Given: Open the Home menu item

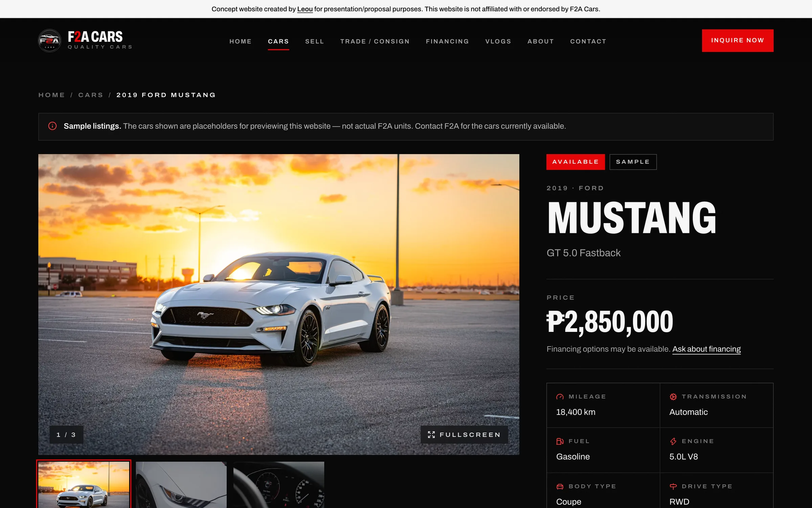Looking at the screenshot, I should 241,41.
